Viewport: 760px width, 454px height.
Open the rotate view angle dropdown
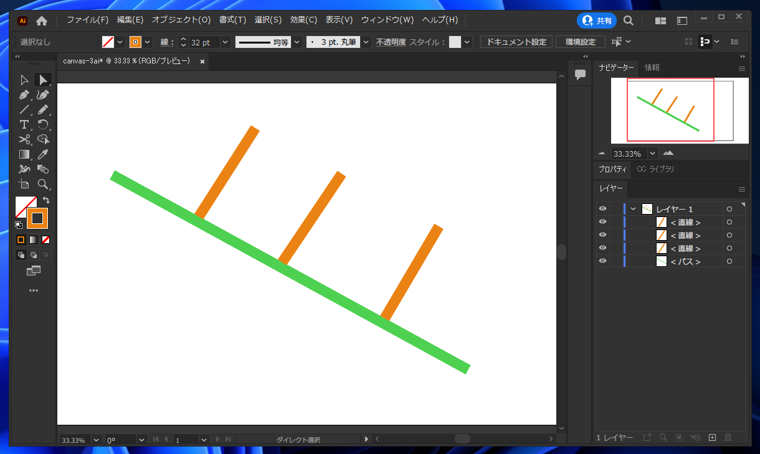click(141, 440)
